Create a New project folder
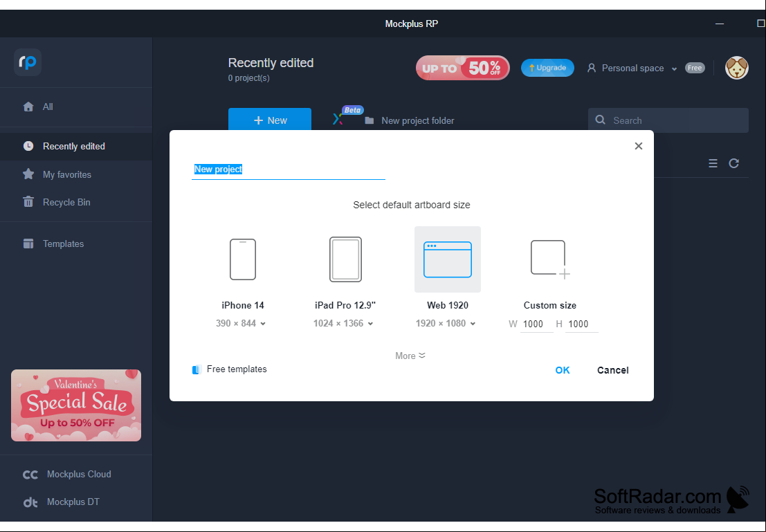The image size is (766, 532). click(x=418, y=120)
